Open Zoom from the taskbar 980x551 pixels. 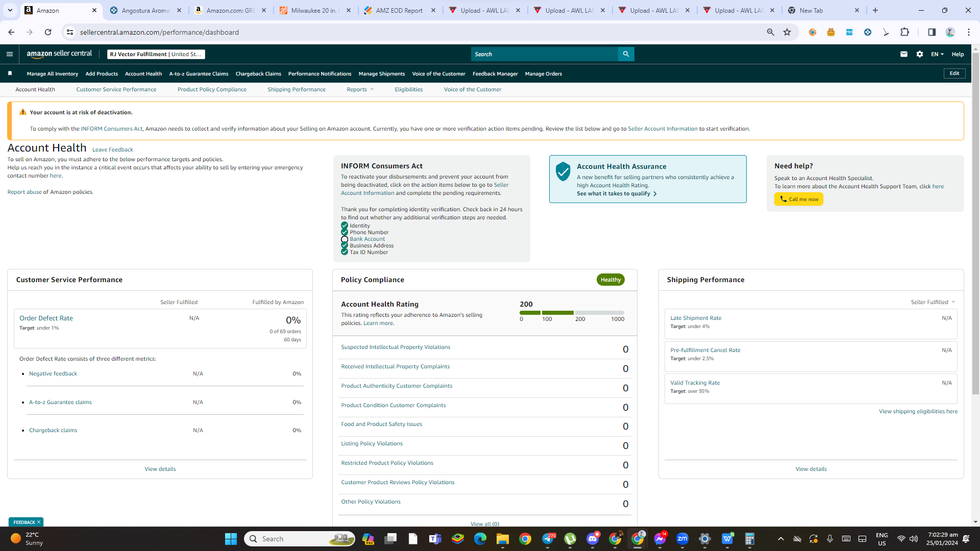pos(682,539)
